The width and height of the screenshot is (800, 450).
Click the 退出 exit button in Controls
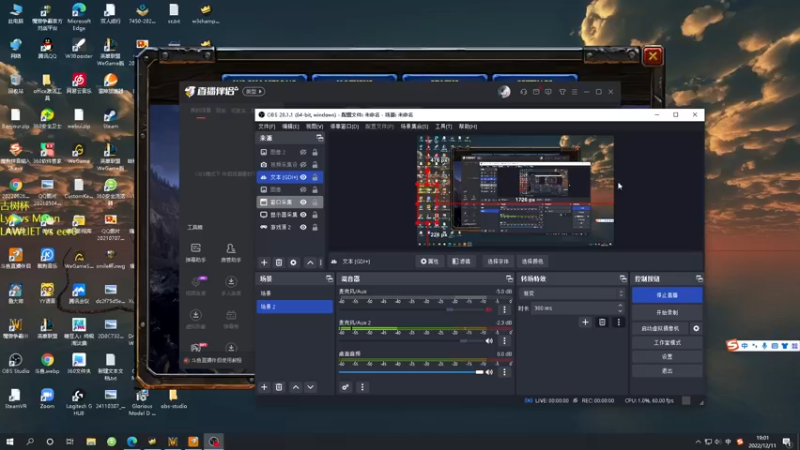667,371
